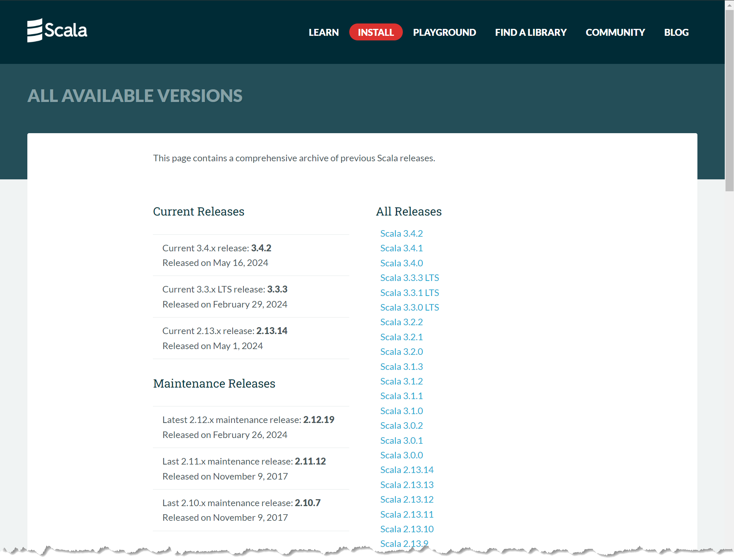The height and width of the screenshot is (560, 734).
Task: Open the Scala 3.4.0 release link
Action: pyautogui.click(x=401, y=263)
